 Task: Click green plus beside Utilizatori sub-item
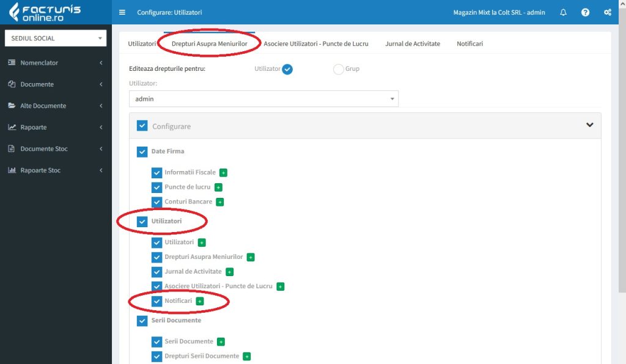[x=202, y=242]
